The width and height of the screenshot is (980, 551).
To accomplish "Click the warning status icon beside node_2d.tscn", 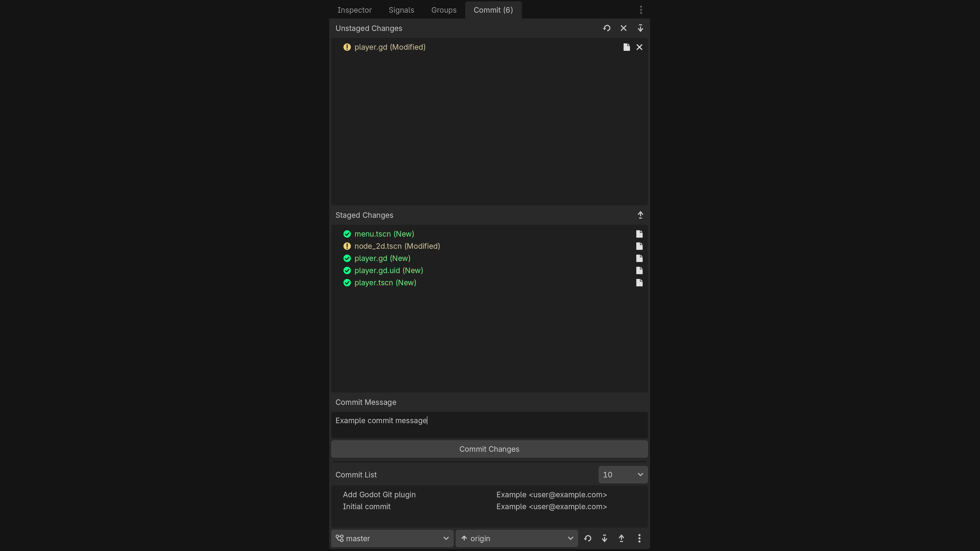I will [x=347, y=246].
